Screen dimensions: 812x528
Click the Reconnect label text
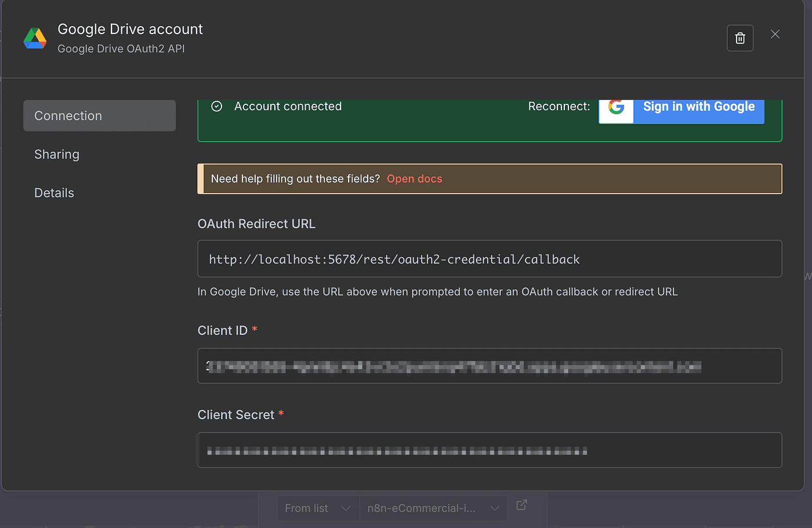(x=559, y=107)
